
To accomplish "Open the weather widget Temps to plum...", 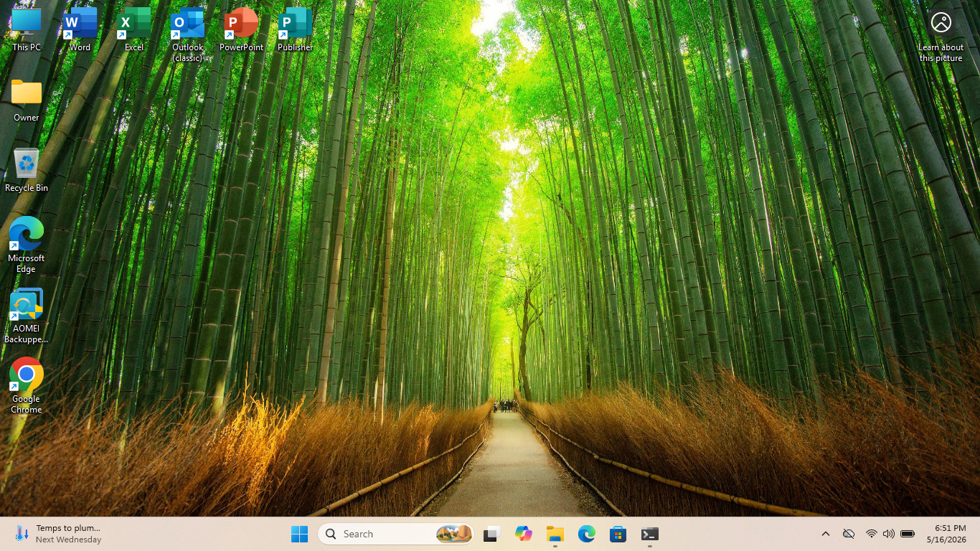I will 59,534.
